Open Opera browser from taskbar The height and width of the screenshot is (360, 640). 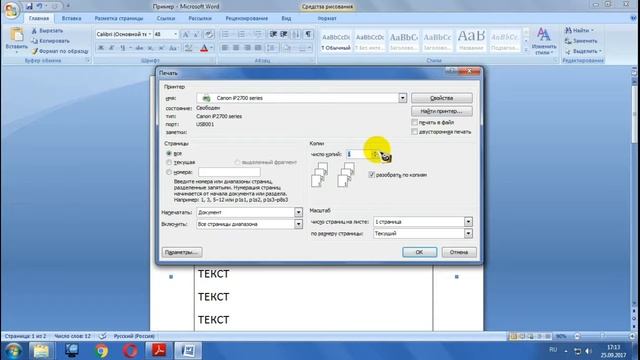coord(130,351)
